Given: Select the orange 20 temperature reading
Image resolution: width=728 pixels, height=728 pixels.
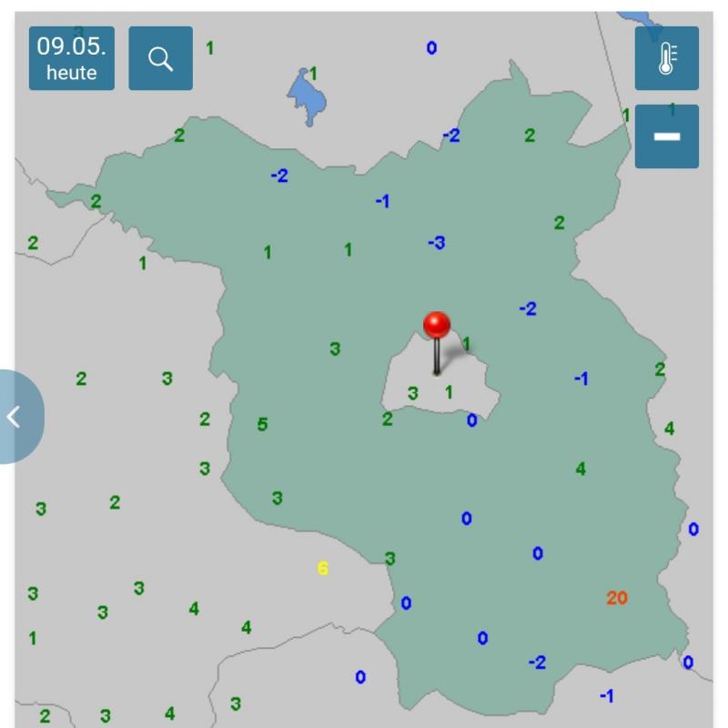Looking at the screenshot, I should pyautogui.click(x=617, y=598).
